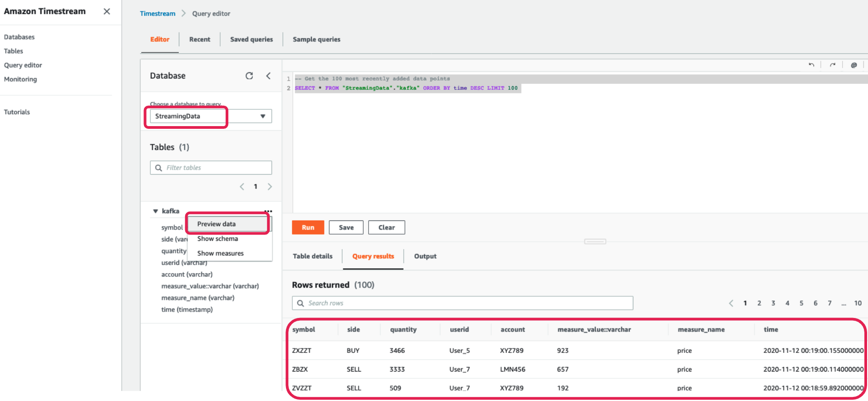
Task: Go to the previous tables page arrow
Action: click(242, 186)
